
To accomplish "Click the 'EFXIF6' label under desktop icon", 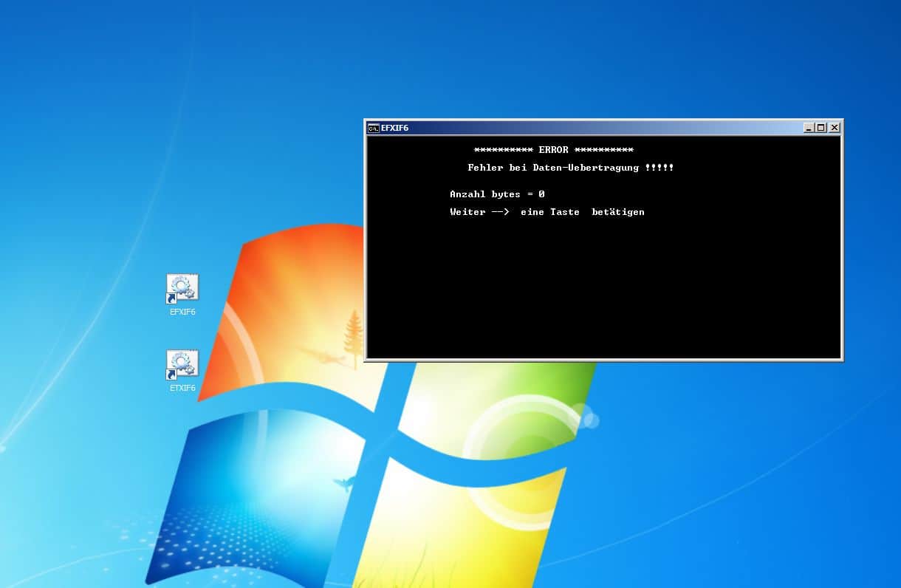I will [182, 312].
